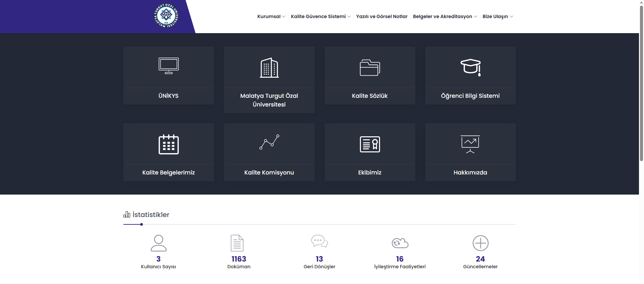This screenshot has width=644, height=284.
Task: Click the graduation cap icon for Öğrenci Bilgi Sistemi
Action: click(471, 67)
